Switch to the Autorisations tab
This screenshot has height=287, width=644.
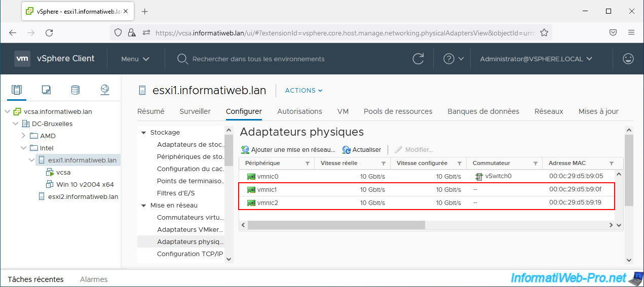299,111
